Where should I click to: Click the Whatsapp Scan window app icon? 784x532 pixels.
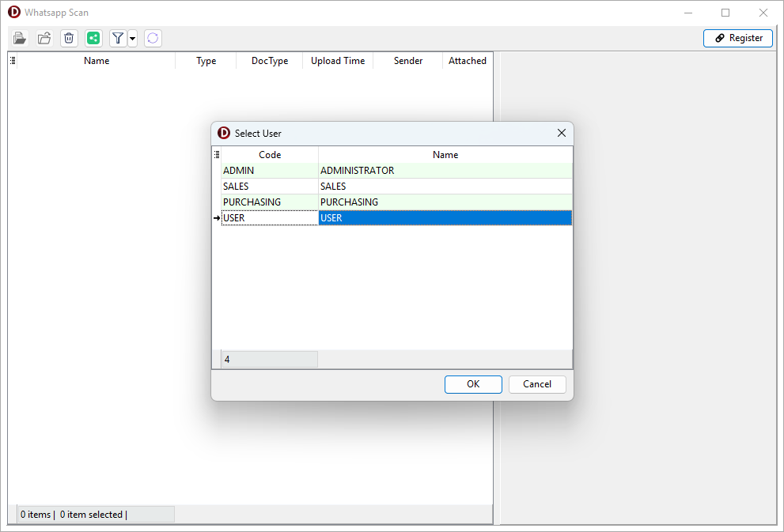point(14,12)
